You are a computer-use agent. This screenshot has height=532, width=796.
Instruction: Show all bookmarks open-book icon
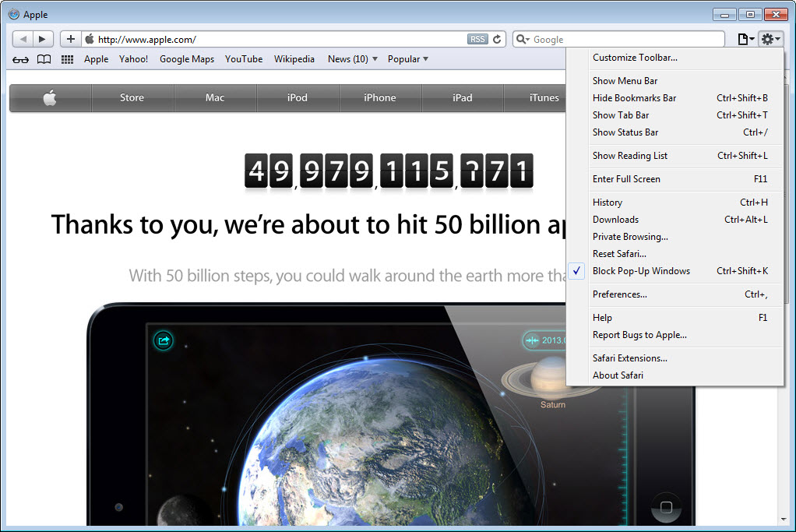[x=44, y=59]
